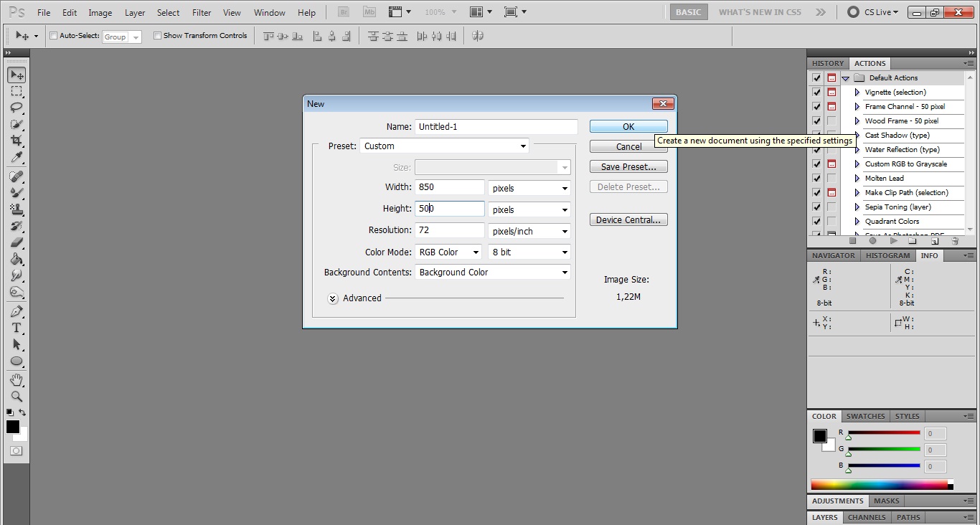Expand the Advanced options section
This screenshot has width=980, height=525.
[333, 299]
